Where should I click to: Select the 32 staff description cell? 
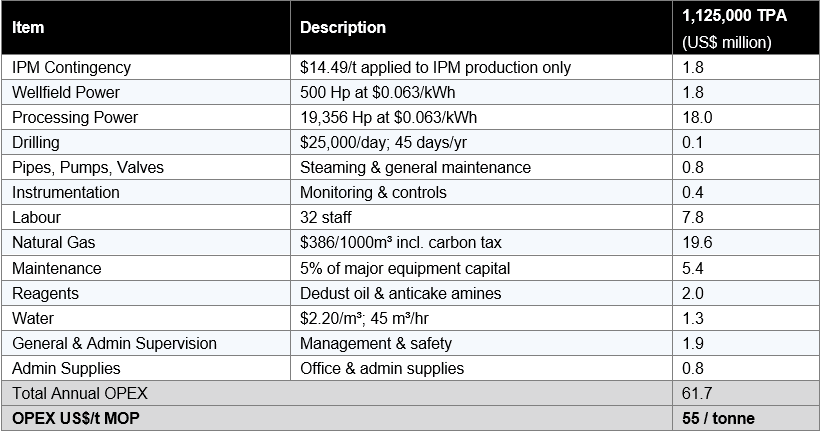coord(325,218)
